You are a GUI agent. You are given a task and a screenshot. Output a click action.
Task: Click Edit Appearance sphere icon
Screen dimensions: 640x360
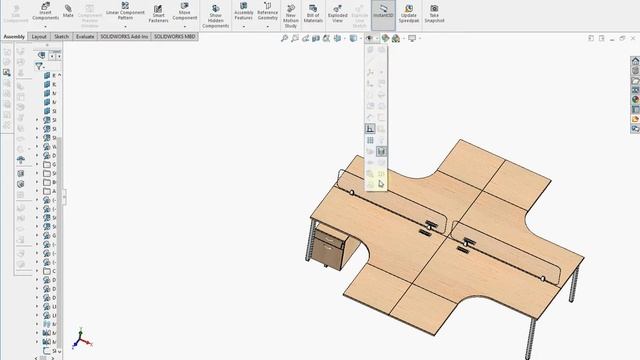click(385, 38)
